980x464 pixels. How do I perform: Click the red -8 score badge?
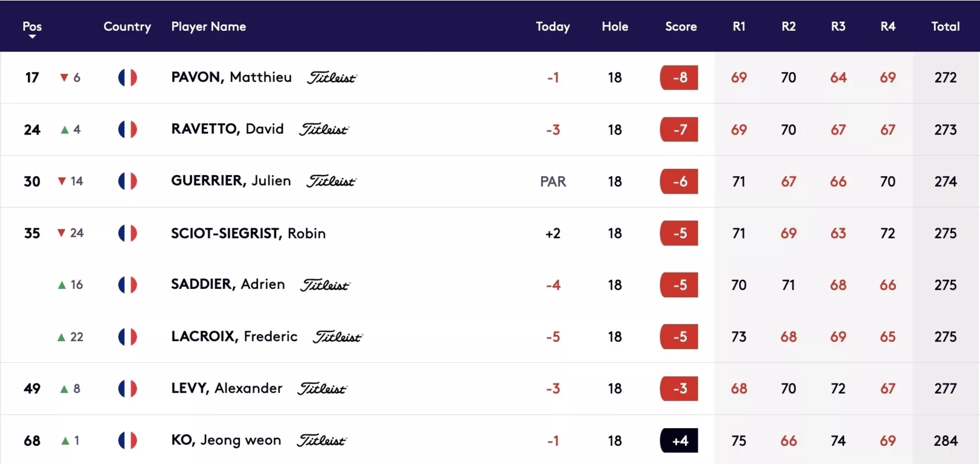[679, 78]
